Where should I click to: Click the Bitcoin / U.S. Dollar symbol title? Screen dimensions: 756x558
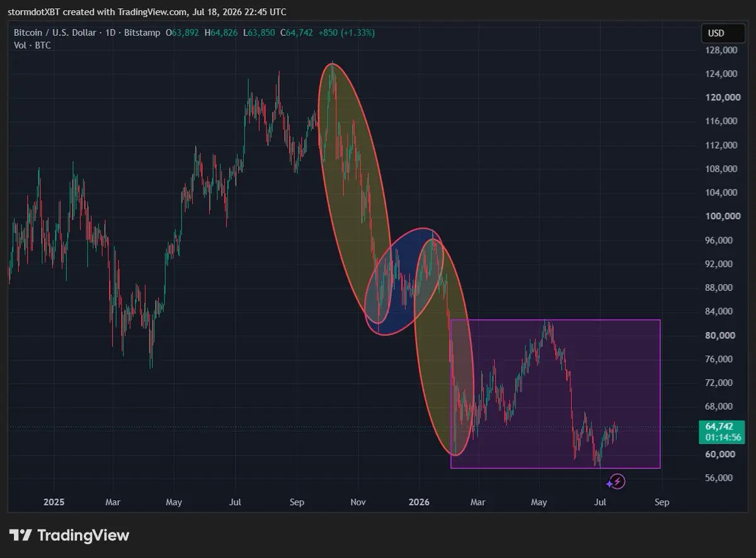(x=55, y=33)
